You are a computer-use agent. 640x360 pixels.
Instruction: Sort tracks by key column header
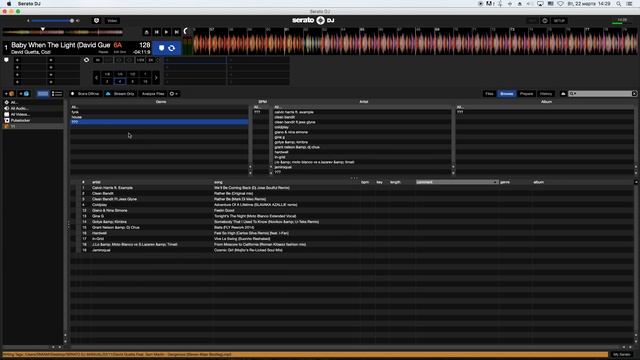(380, 182)
